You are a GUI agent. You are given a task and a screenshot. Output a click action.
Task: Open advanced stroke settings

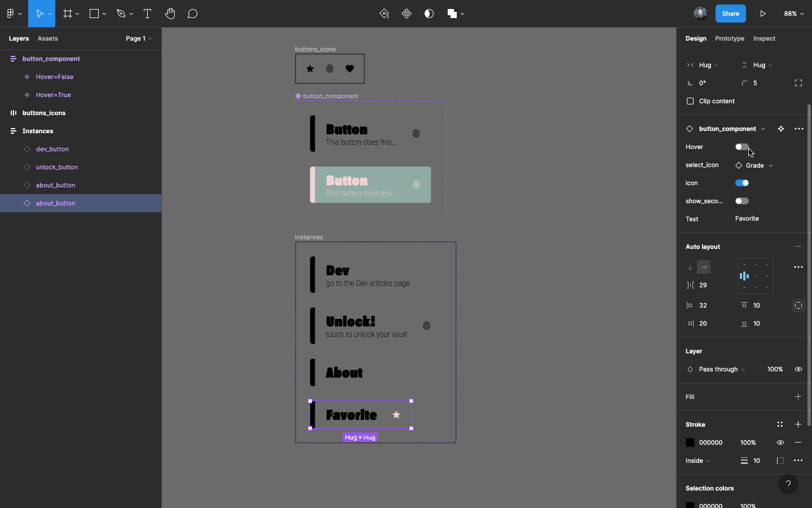798,461
